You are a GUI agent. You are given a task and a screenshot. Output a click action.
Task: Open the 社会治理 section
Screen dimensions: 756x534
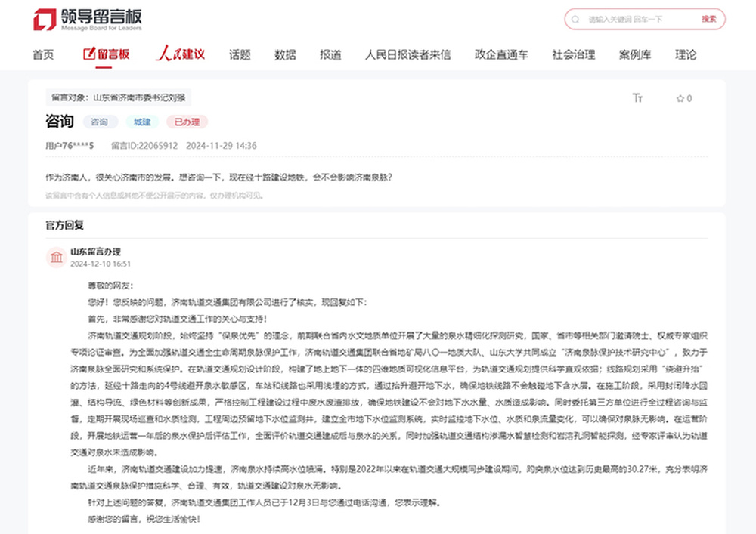(573, 54)
